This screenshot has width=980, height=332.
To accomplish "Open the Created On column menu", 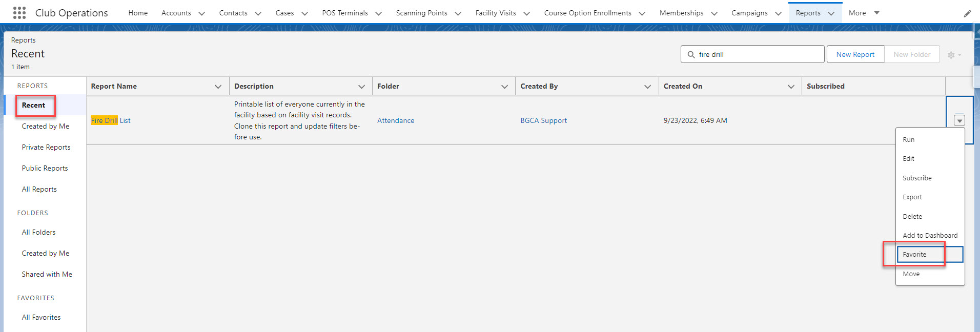I will tap(791, 87).
